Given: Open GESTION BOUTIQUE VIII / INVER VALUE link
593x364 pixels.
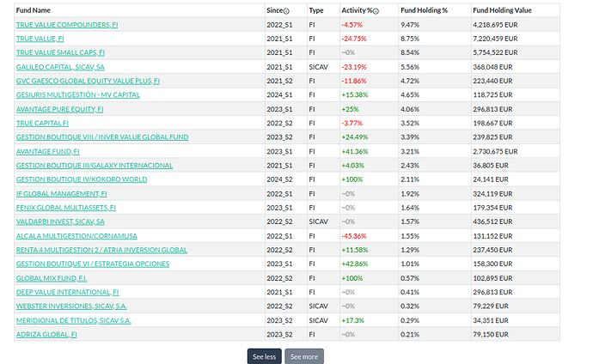Looking at the screenshot, I should tap(102, 137).
